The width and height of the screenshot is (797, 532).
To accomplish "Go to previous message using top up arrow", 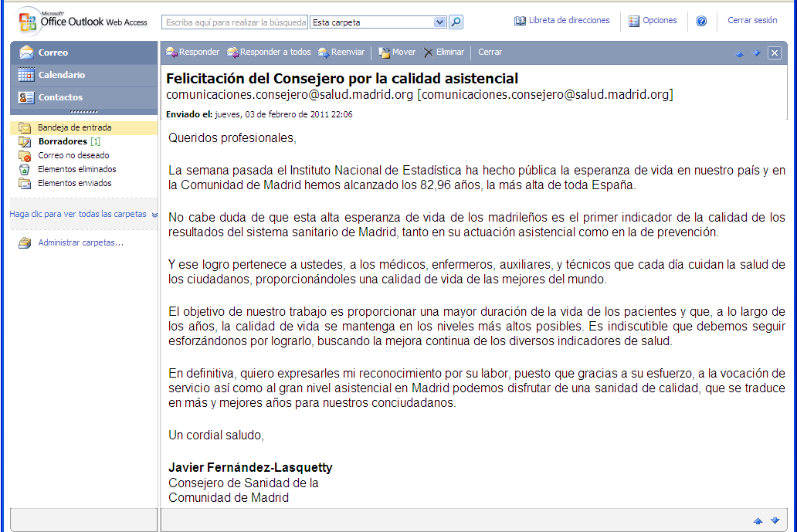I will click(x=740, y=53).
